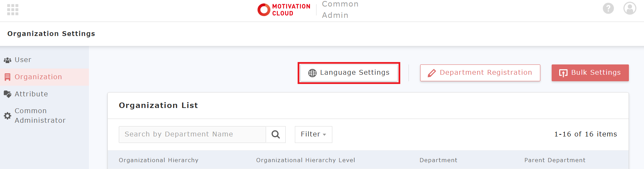Open Common Administrator settings
This screenshot has height=169, width=644.
click(x=40, y=116)
